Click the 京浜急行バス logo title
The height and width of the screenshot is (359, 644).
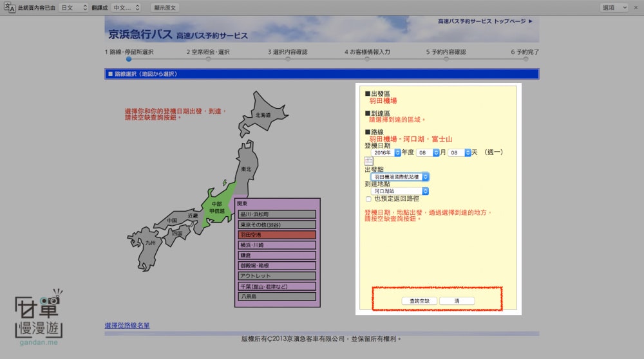140,34
